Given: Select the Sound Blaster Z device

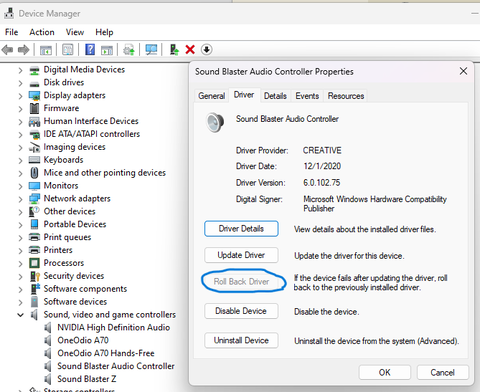Looking at the screenshot, I should tap(87, 379).
